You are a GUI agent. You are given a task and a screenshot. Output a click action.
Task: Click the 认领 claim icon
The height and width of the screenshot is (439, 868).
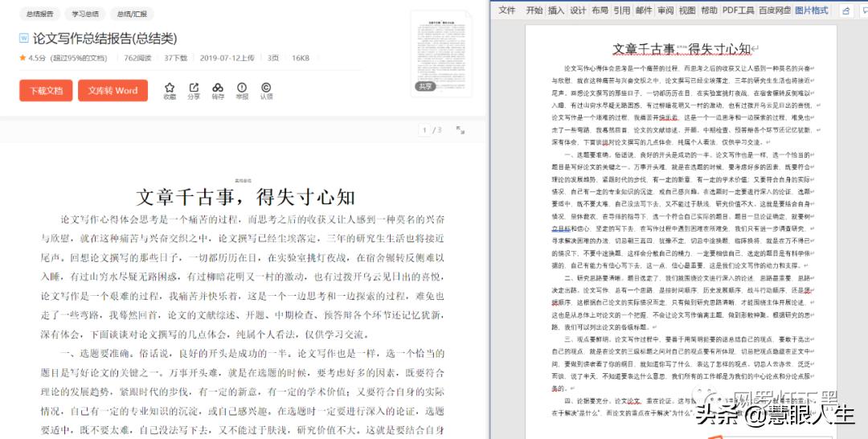tap(266, 88)
